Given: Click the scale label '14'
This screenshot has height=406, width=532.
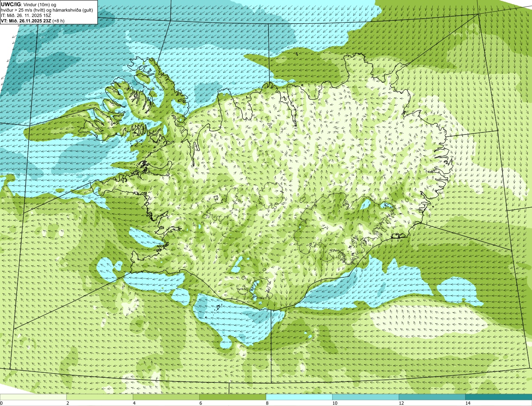Looking at the screenshot, I should 468,403.
